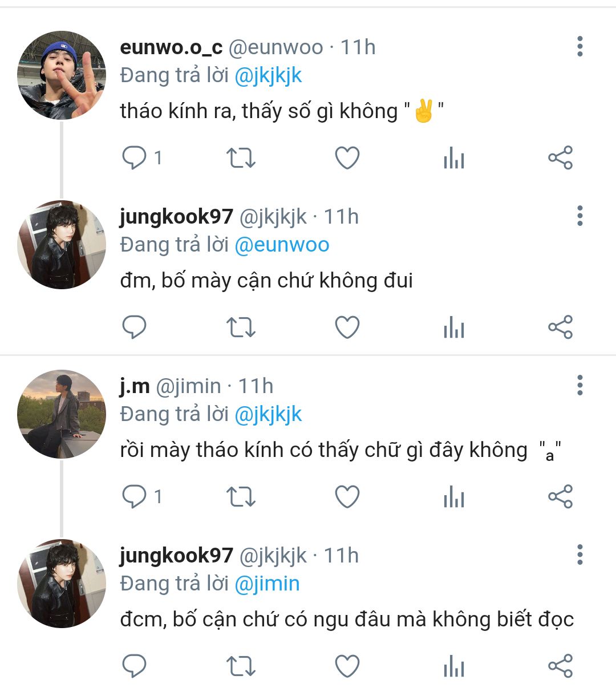View analytics on j.m's tweet

[x=454, y=497]
